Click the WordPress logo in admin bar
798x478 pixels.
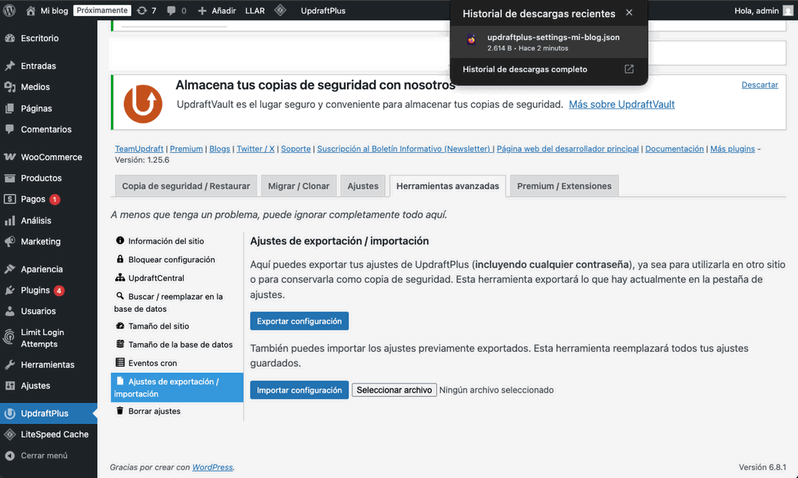tap(9, 10)
